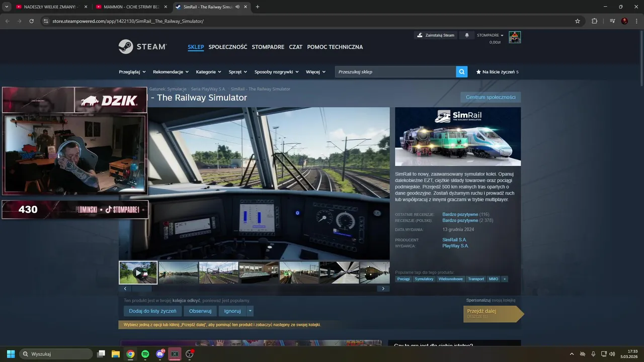Viewport: 644px width, 362px height.
Task: Click Zainstaluj Steam button
Action: [436, 35]
